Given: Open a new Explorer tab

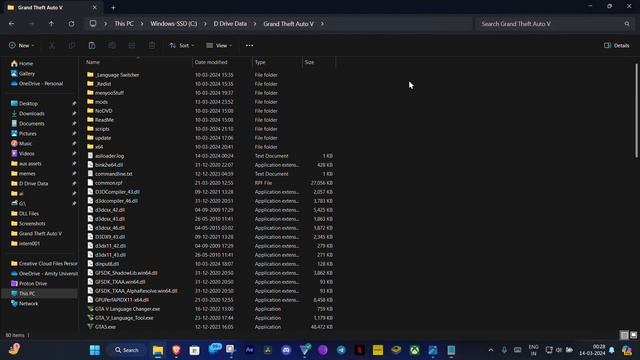Looking at the screenshot, I should coord(113,7).
